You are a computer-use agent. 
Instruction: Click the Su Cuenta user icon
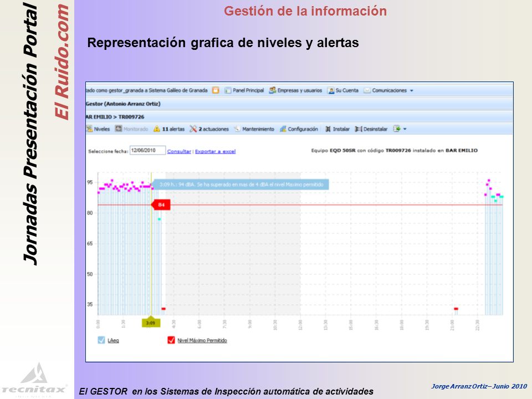[x=331, y=90]
